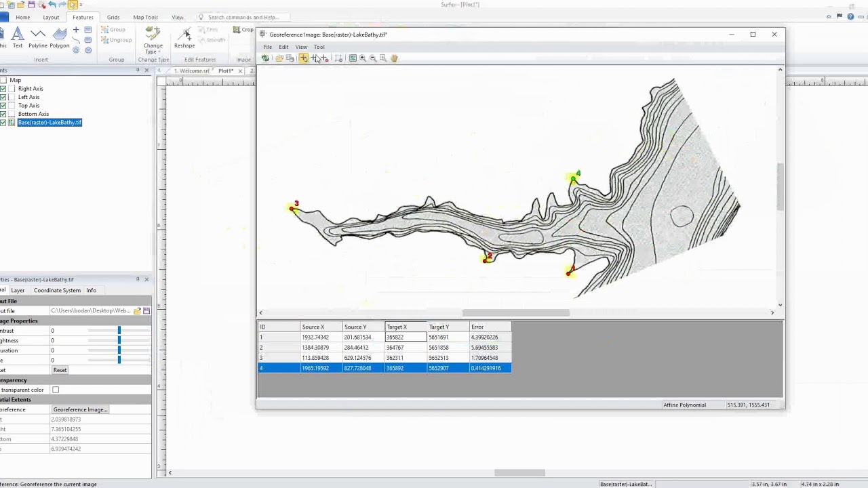Click control point marker 3 on the lake image

click(x=292, y=209)
